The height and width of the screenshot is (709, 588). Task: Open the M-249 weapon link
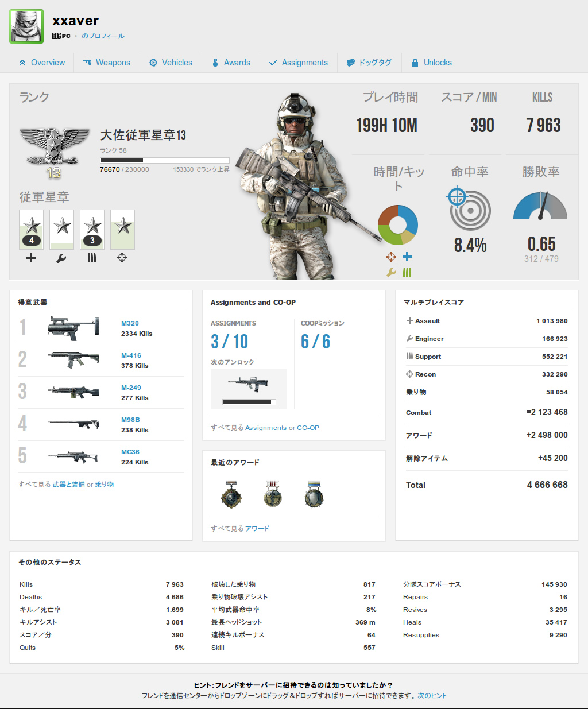131,388
